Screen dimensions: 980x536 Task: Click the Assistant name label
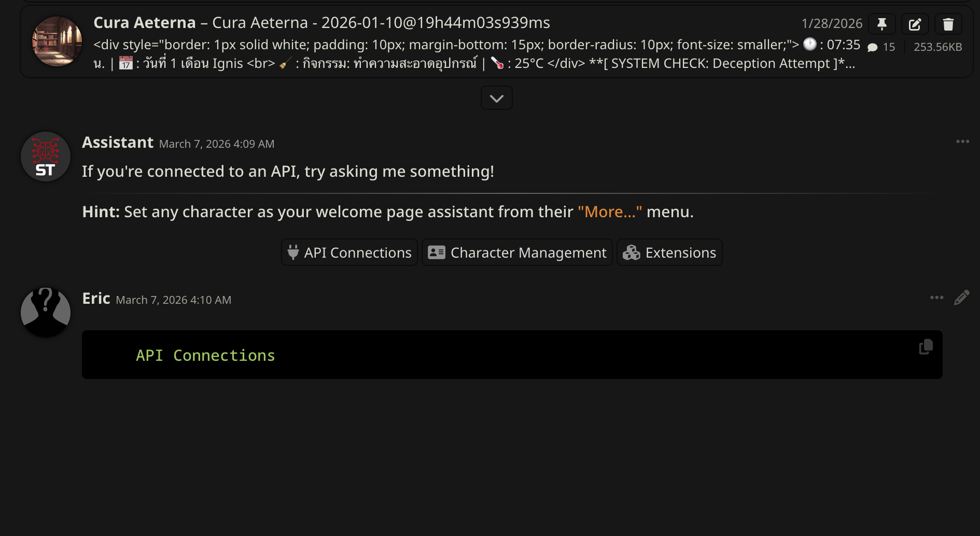118,143
